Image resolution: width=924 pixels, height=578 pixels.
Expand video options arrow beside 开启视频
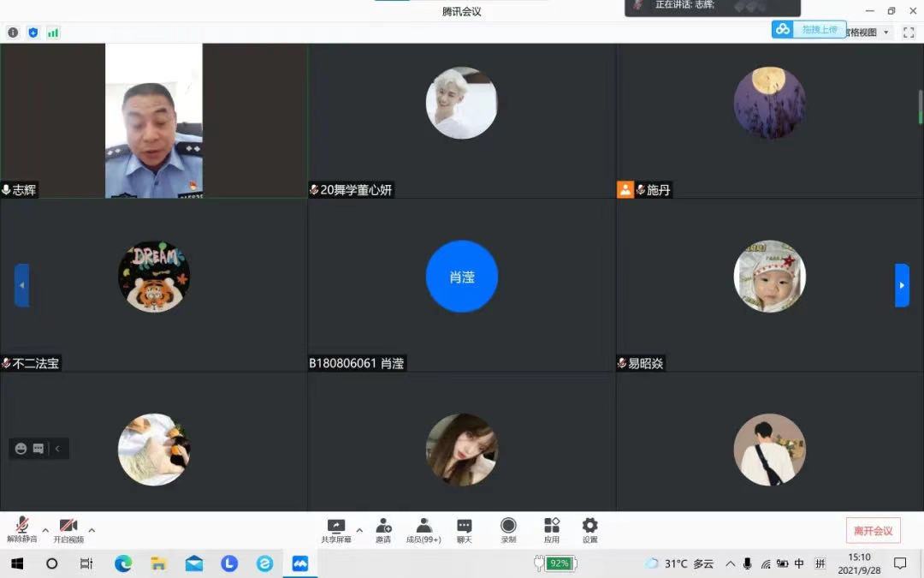pos(92,530)
